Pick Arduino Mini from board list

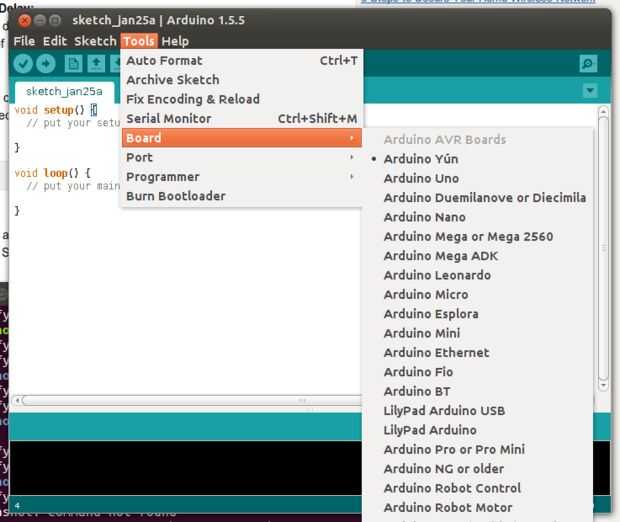coord(478,333)
